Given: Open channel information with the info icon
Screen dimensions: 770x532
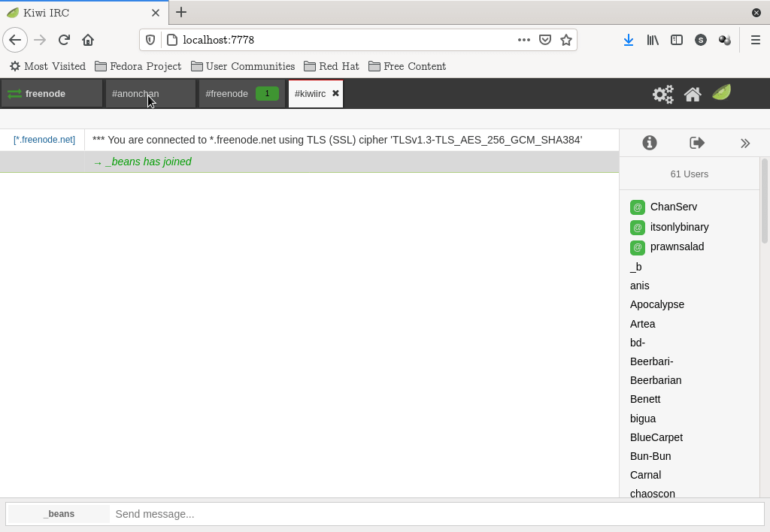Looking at the screenshot, I should tap(649, 143).
